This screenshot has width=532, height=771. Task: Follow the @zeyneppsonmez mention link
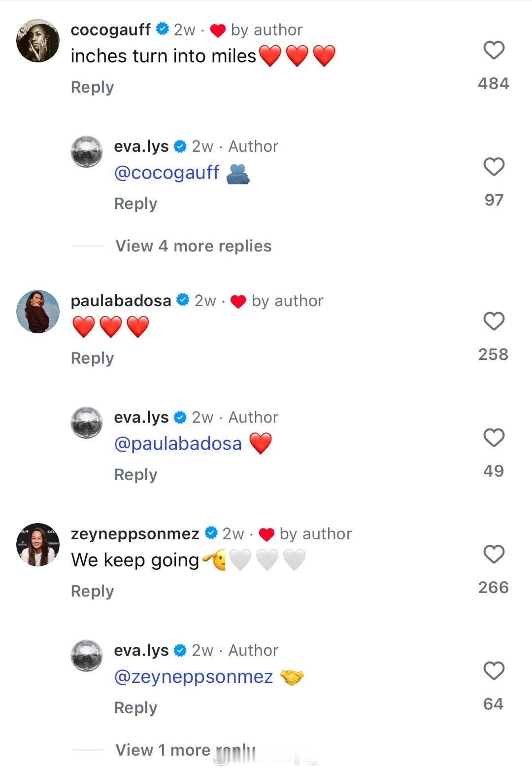(x=193, y=677)
